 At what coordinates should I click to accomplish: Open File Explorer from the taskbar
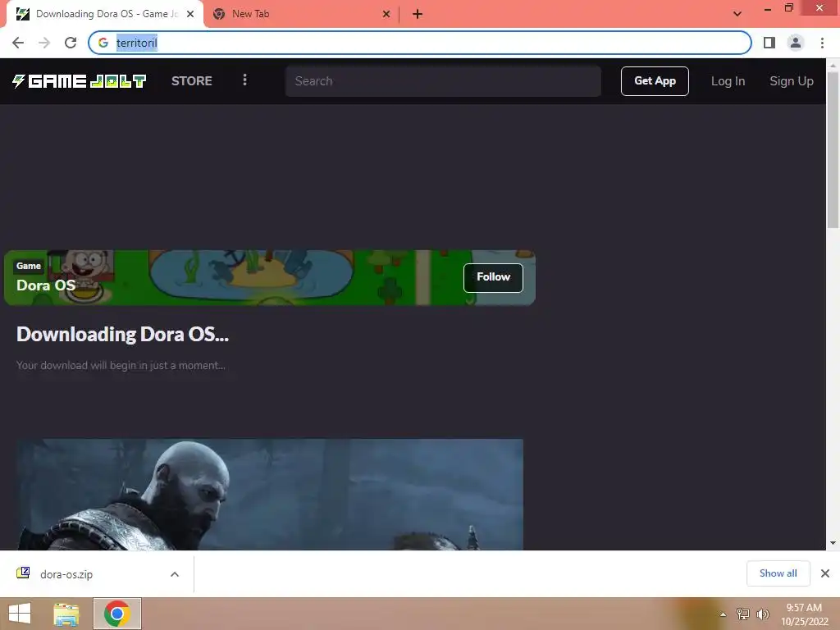click(x=66, y=614)
